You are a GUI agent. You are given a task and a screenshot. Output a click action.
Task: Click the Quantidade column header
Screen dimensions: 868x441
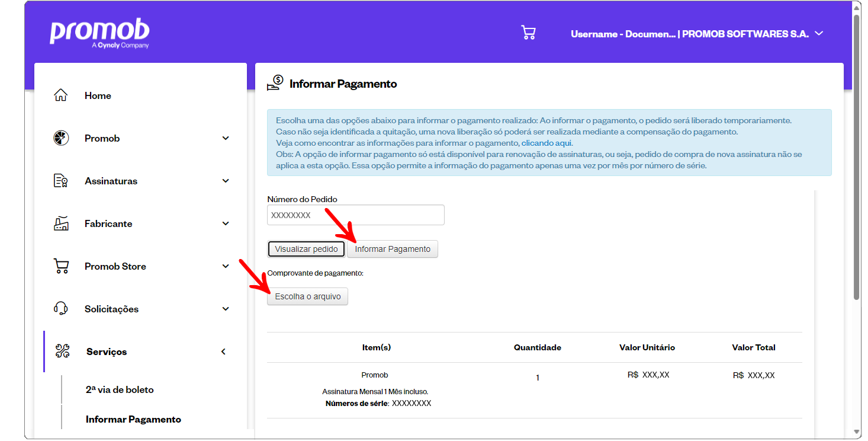coord(538,347)
